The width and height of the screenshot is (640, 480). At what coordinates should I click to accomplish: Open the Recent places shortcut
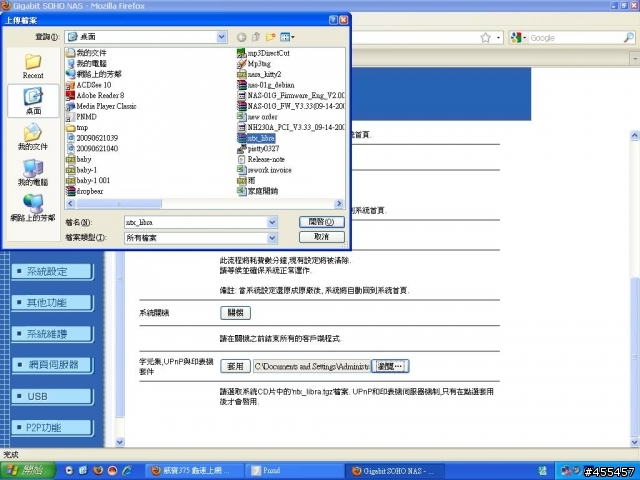click(x=33, y=67)
